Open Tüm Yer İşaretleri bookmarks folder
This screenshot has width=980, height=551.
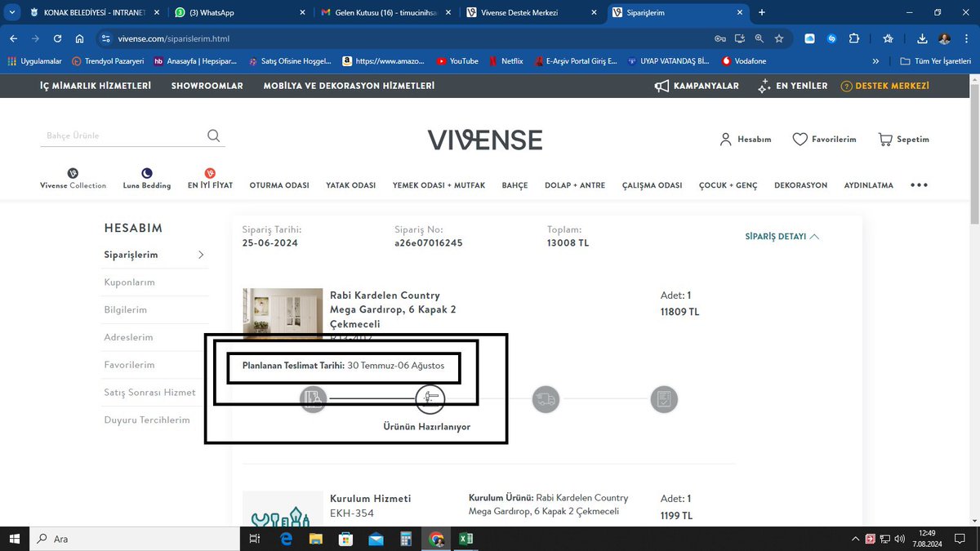[x=937, y=61]
